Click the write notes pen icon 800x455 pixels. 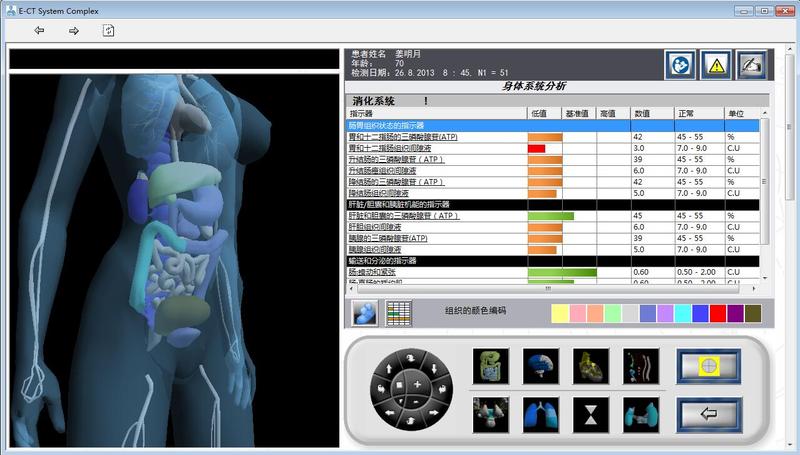coord(751,64)
